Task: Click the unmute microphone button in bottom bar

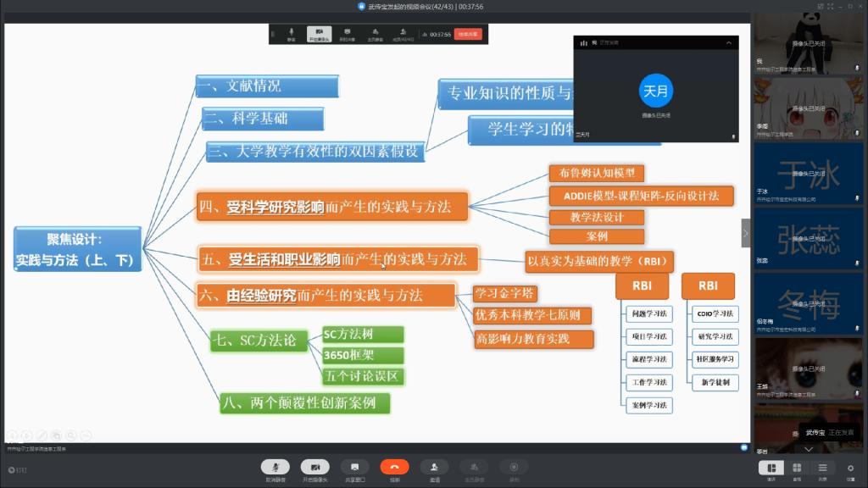Action: (x=274, y=468)
